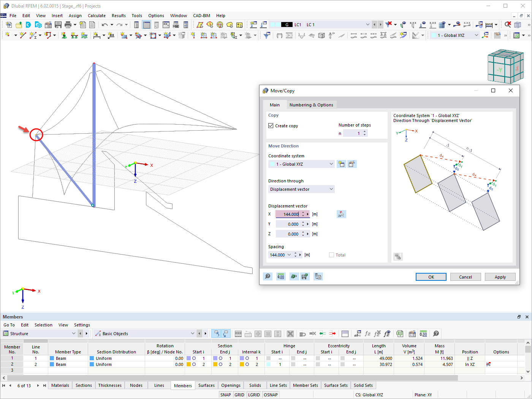Toggle the Tables display icon in toolbar
Viewport: 532px width, 399px height.
[x=146, y=25]
